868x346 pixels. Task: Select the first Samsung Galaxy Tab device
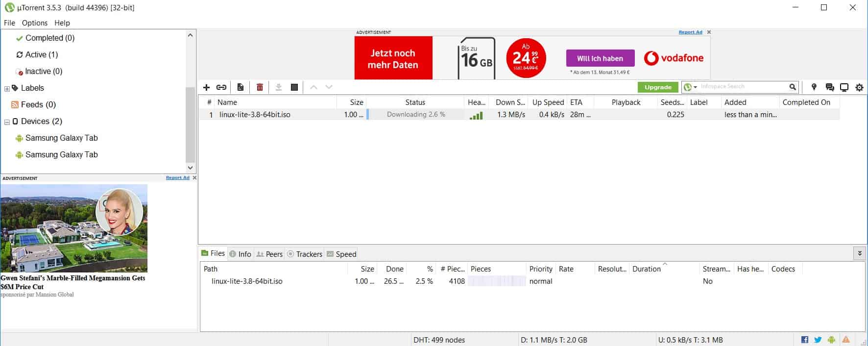pos(61,138)
